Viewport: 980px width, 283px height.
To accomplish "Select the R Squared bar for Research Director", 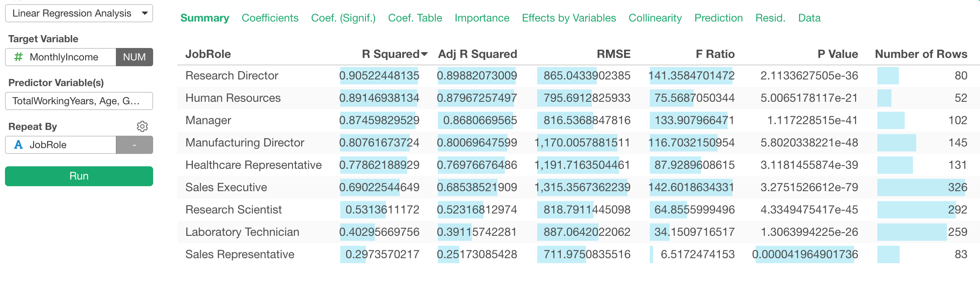I will [x=379, y=76].
